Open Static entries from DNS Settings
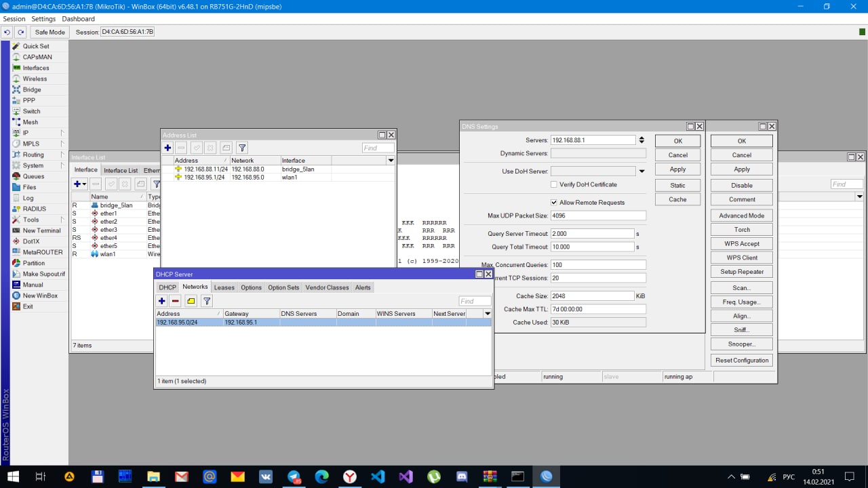The width and height of the screenshot is (868, 488). click(677, 185)
